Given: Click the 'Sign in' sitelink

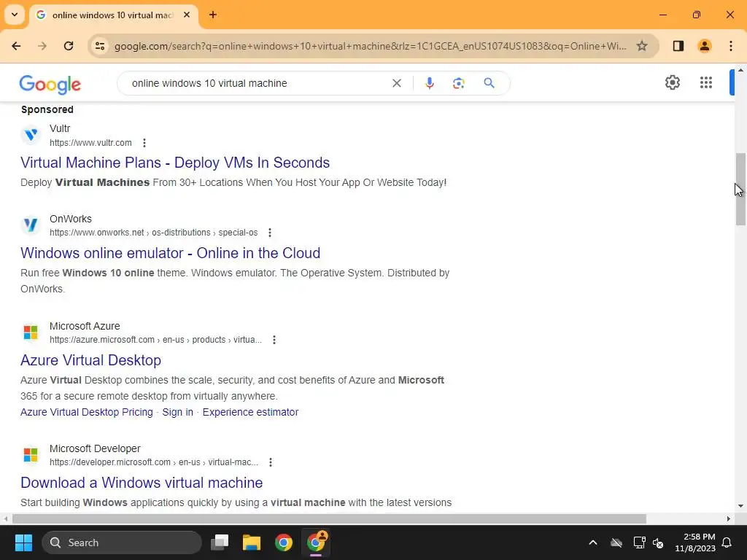Looking at the screenshot, I should click(x=178, y=413).
